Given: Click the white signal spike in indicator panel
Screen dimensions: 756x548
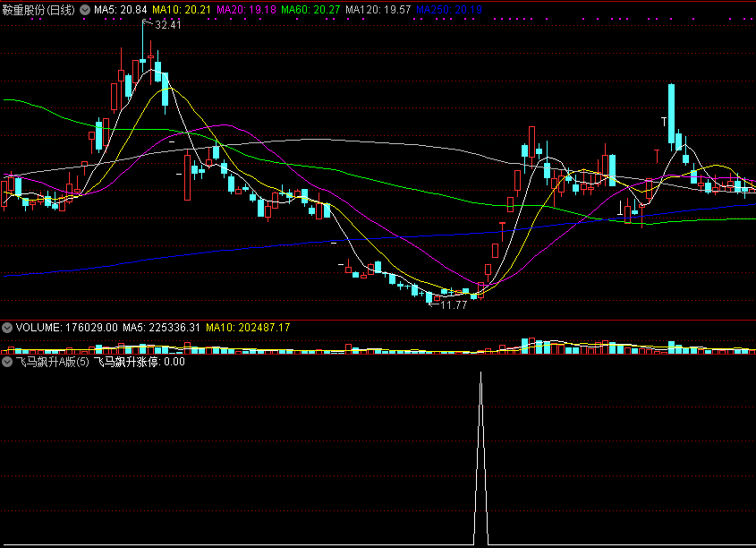Looking at the screenshot, I should (480, 458).
